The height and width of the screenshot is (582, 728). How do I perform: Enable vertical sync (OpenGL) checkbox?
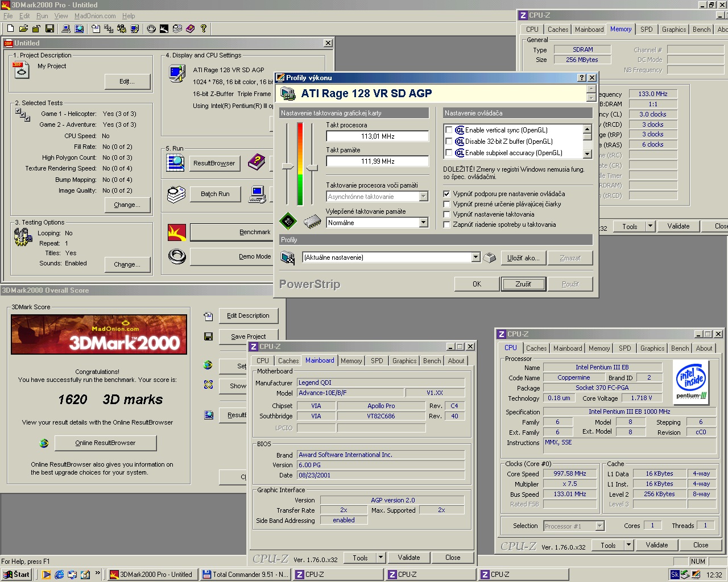(x=449, y=130)
